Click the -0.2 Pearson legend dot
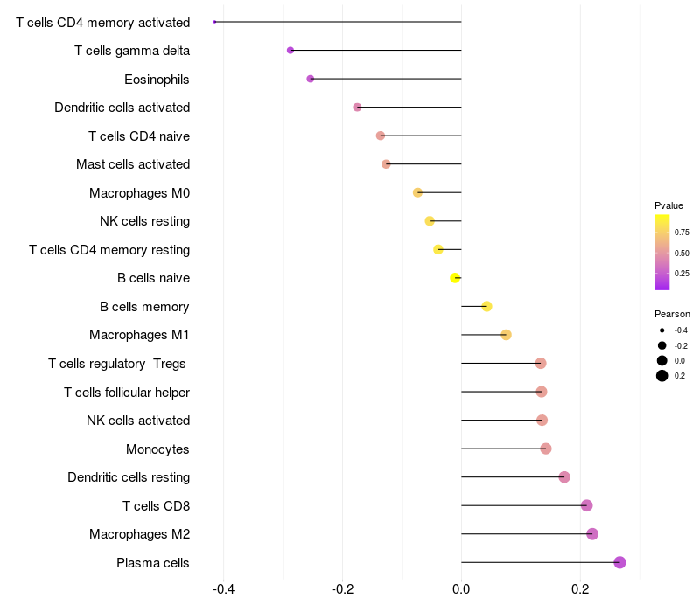This screenshot has height=612, width=700. pyautogui.click(x=662, y=345)
